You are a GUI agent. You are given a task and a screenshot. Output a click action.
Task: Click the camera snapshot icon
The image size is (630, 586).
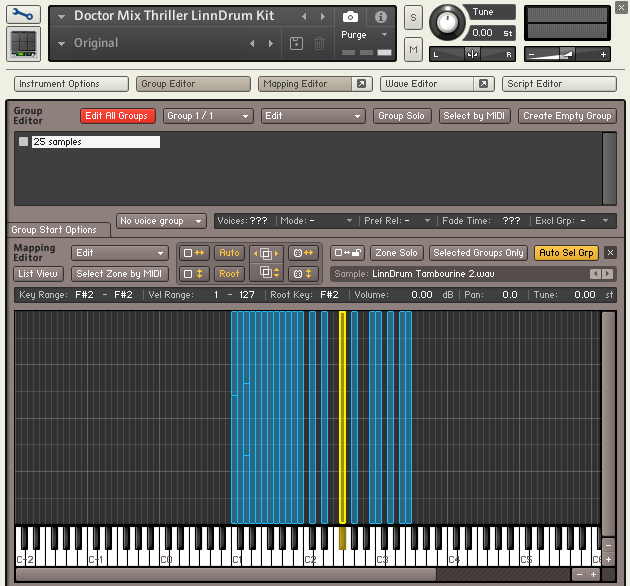pyautogui.click(x=350, y=17)
